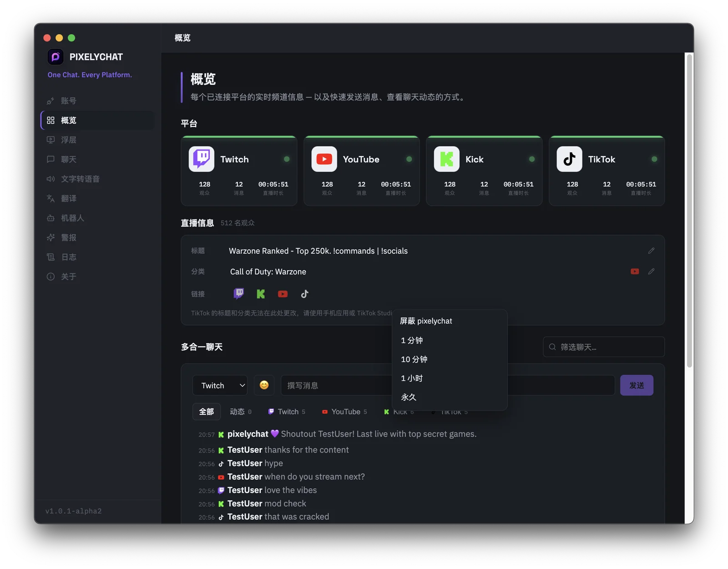The width and height of the screenshot is (728, 569).
Task: Focus the 筛选聊天 filter field
Action: click(x=604, y=347)
